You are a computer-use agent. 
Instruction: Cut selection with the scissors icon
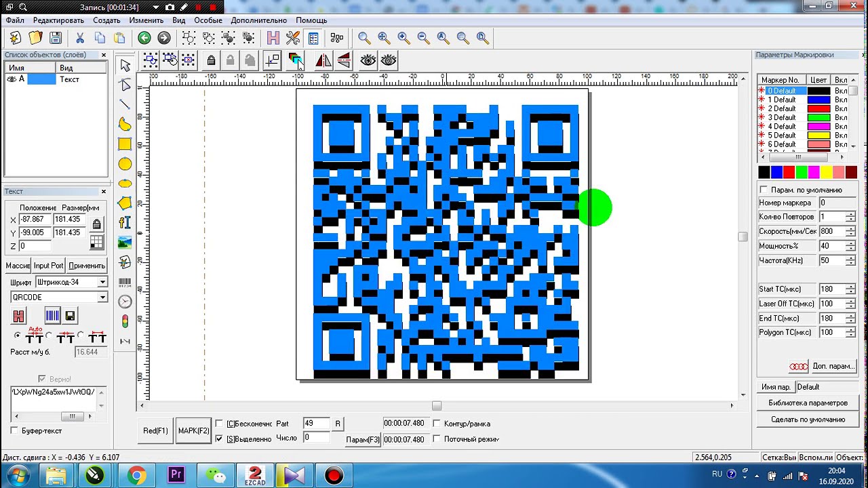(79, 38)
